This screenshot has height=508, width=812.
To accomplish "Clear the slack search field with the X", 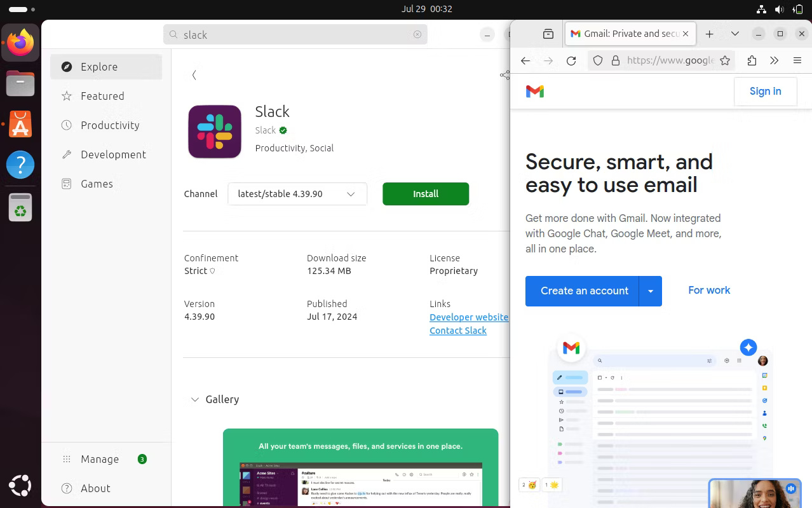I will tap(417, 35).
